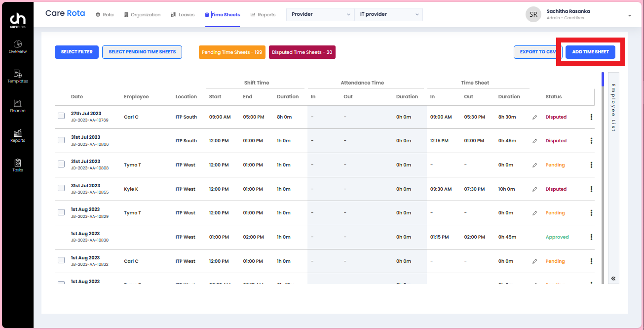Click Pending status of JB-2023-AA-10808
Screen dimensions: 644x330
coord(555,165)
